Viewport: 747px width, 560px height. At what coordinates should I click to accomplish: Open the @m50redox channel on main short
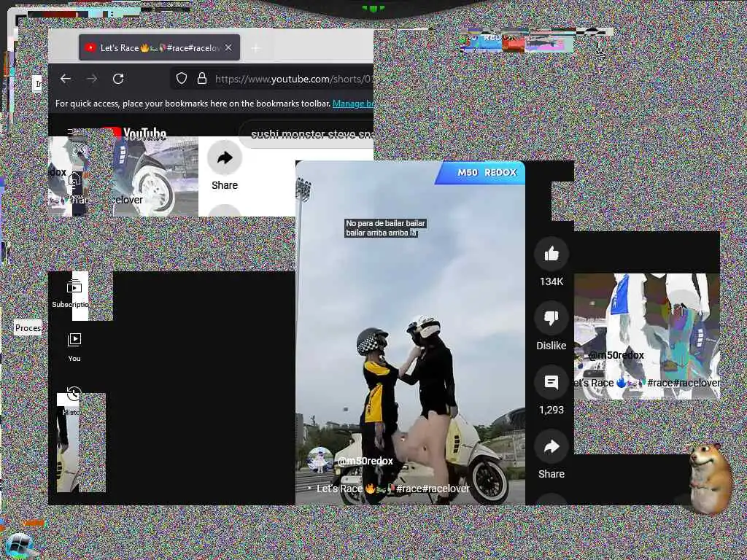pyautogui.click(x=365, y=461)
